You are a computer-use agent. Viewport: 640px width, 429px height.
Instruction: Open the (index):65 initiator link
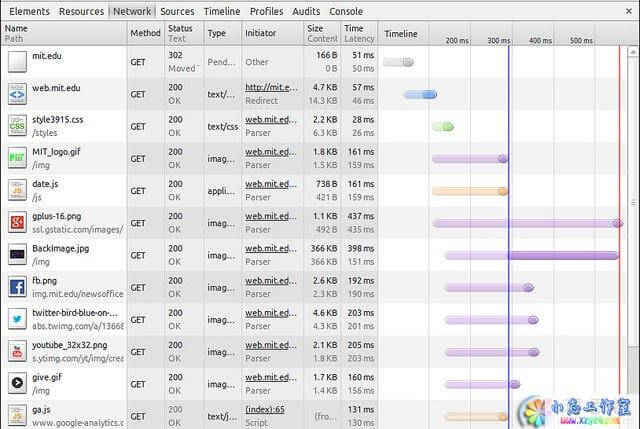pyautogui.click(x=265, y=409)
